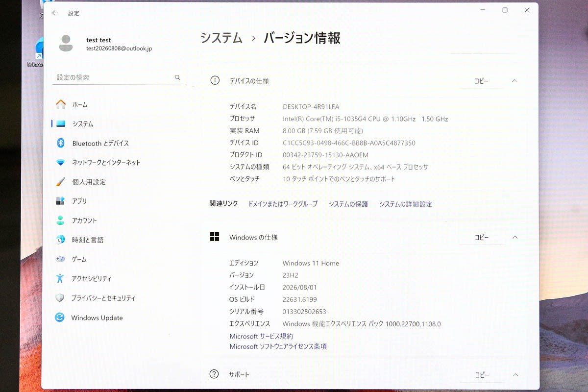Image resolution: width=588 pixels, height=392 pixels.
Task: Select ゲーム menu entry
Action: click(x=79, y=259)
